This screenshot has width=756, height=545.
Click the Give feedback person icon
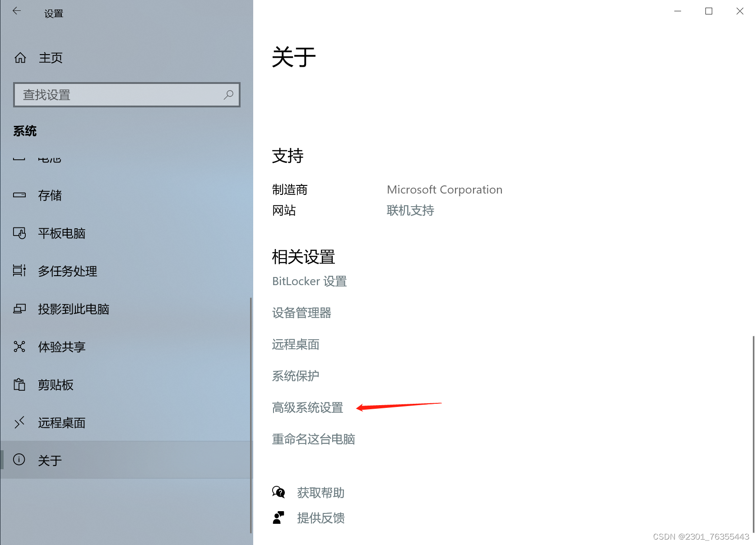pos(278,517)
